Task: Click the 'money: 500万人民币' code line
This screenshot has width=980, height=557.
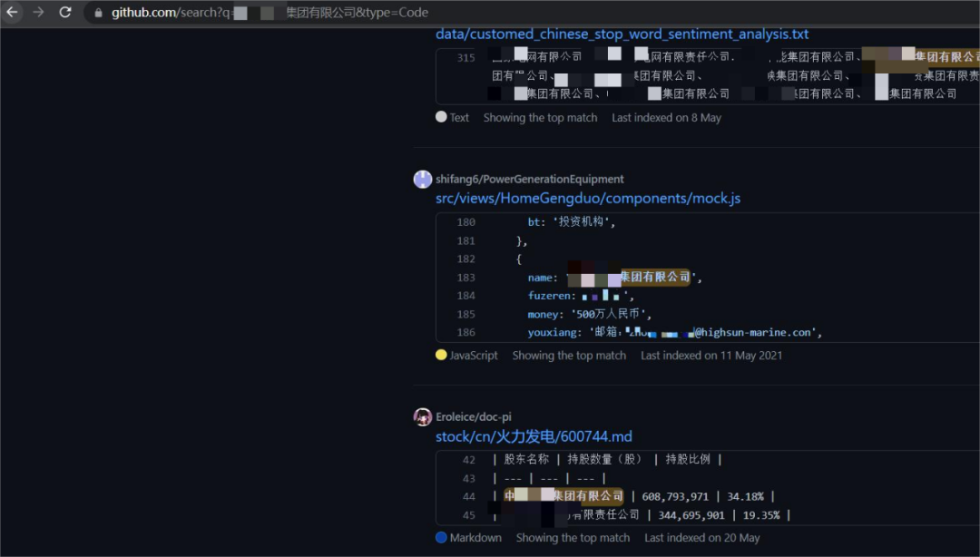Action: point(590,314)
